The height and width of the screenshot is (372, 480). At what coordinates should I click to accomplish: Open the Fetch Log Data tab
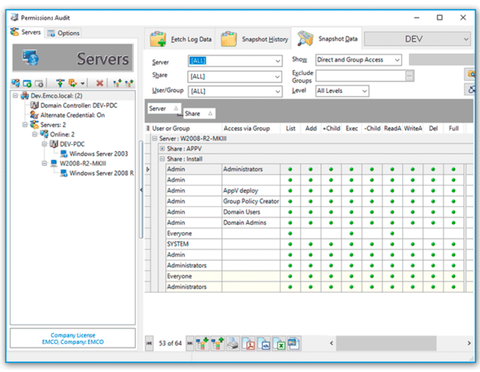[180, 39]
